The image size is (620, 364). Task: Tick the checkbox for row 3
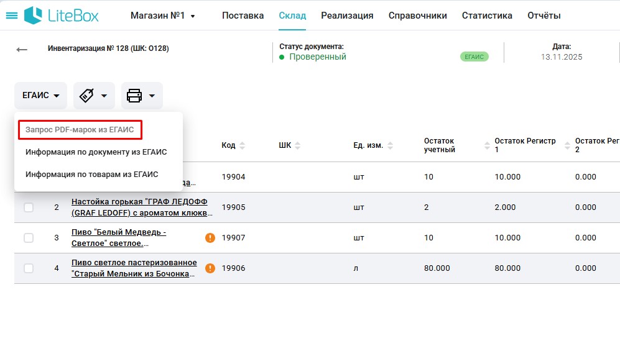pos(29,238)
